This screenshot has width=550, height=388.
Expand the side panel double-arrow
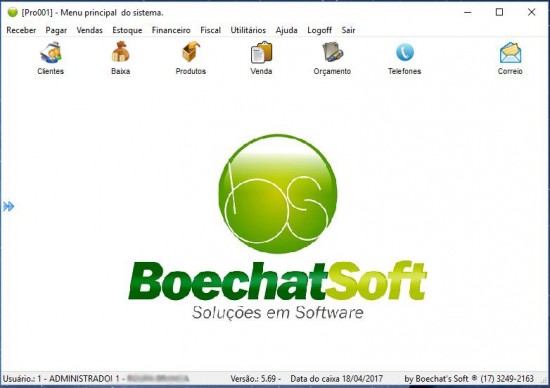coord(9,206)
